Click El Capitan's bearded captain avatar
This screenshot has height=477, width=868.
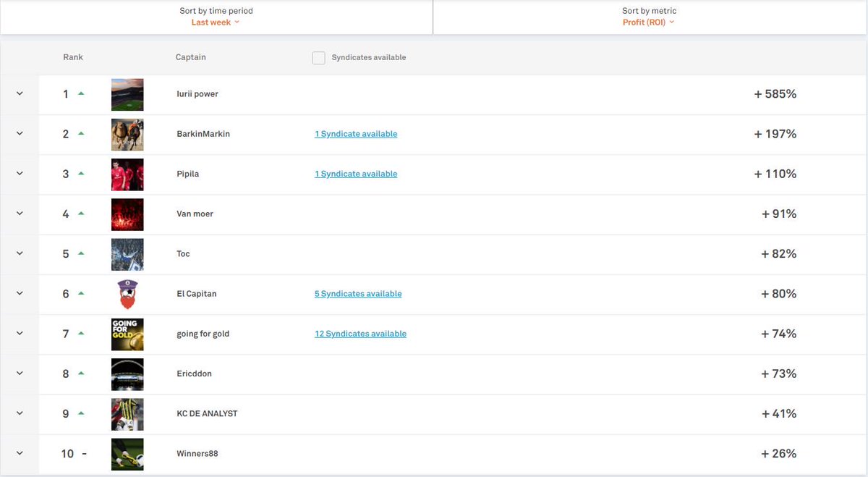click(127, 295)
